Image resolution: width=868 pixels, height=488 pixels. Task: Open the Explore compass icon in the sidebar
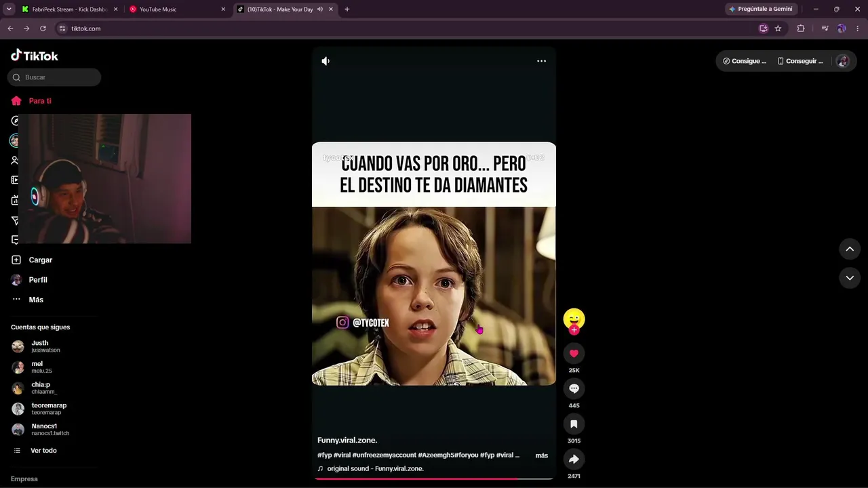15,121
